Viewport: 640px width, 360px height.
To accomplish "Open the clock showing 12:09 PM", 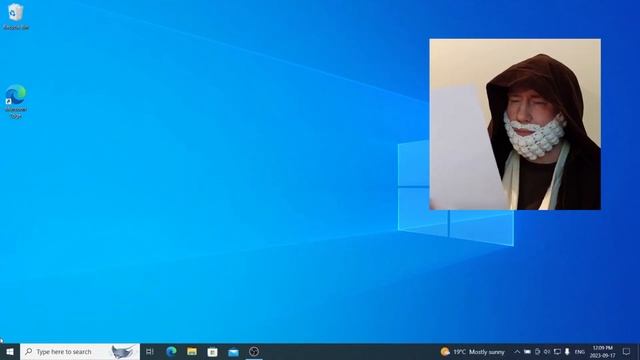I will [602, 351].
